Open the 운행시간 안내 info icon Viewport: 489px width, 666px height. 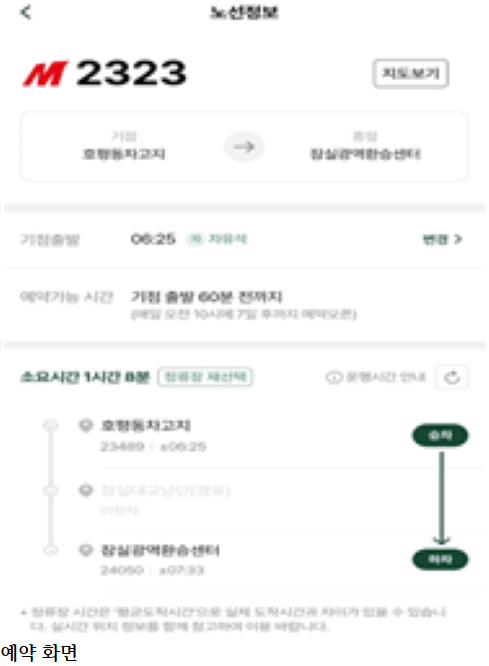(334, 377)
